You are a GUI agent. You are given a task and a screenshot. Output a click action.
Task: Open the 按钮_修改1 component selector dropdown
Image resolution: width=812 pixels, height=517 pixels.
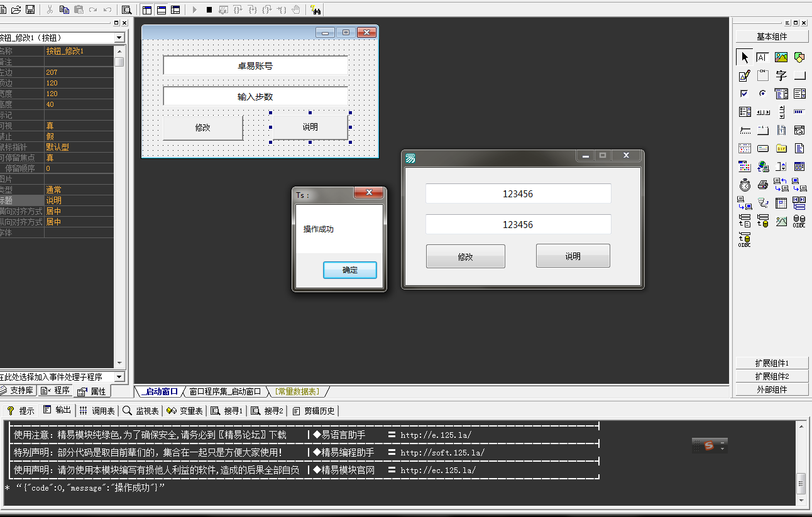[119, 38]
